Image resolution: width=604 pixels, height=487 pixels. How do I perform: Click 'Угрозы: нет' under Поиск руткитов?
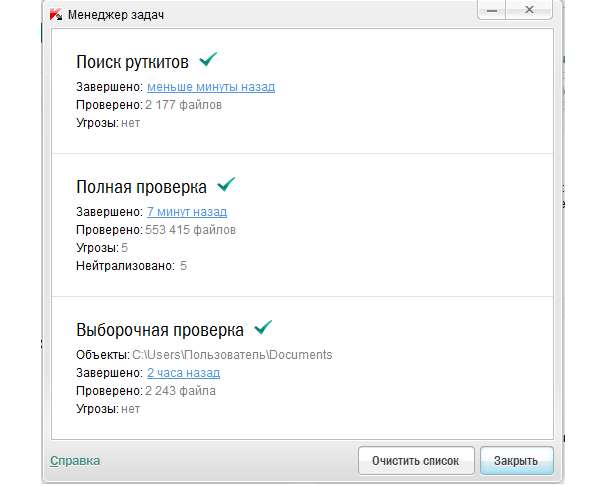(108, 123)
